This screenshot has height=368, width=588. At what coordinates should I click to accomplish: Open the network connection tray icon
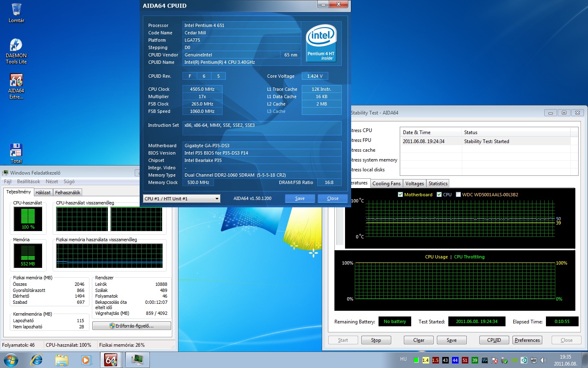click(533, 360)
